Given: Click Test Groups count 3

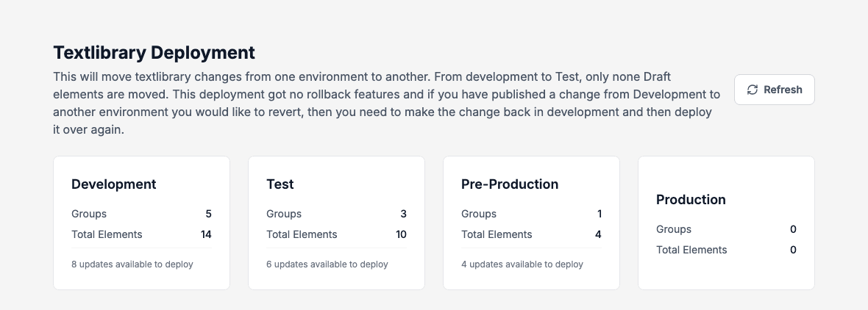Looking at the screenshot, I should coord(404,214).
